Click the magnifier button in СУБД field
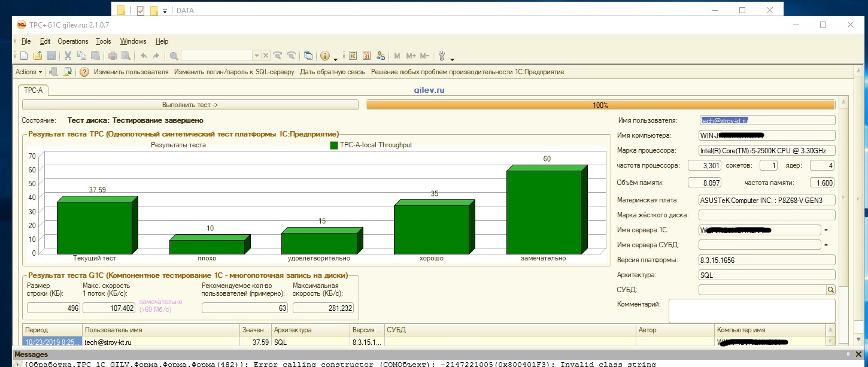The image size is (868, 367). click(830, 290)
